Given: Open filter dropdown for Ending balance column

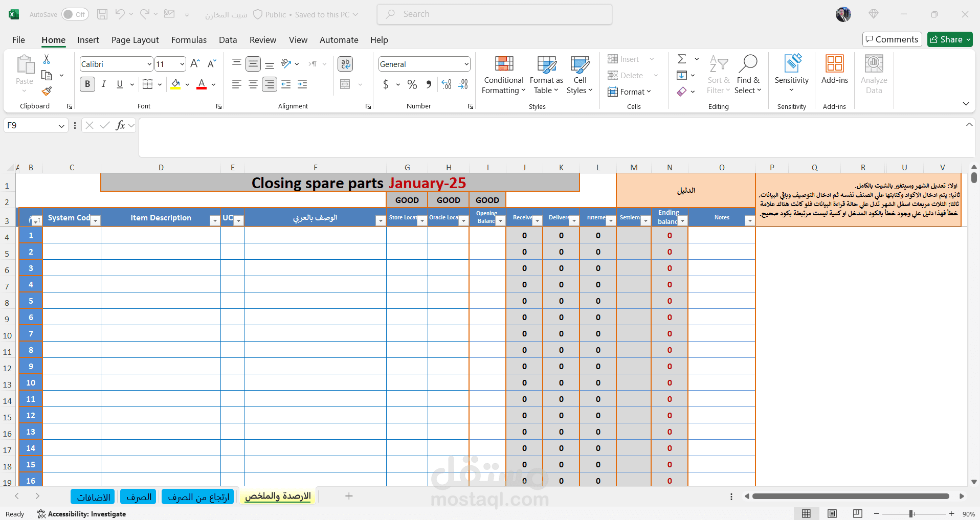Looking at the screenshot, I should click(x=682, y=220).
